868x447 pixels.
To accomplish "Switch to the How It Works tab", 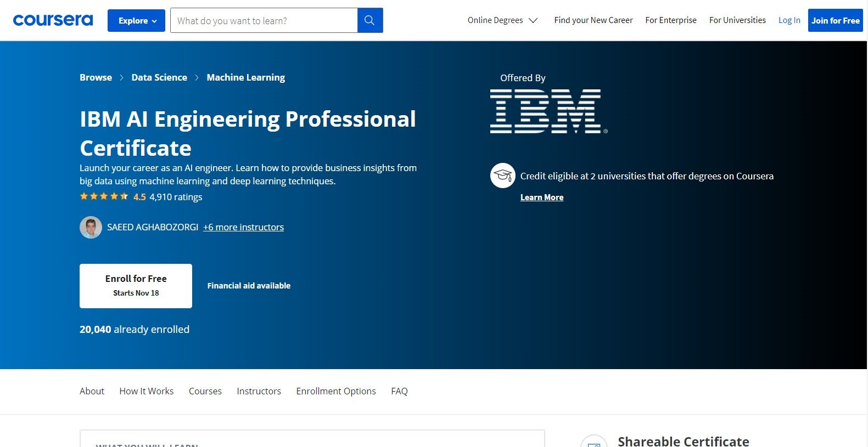I will [146, 391].
